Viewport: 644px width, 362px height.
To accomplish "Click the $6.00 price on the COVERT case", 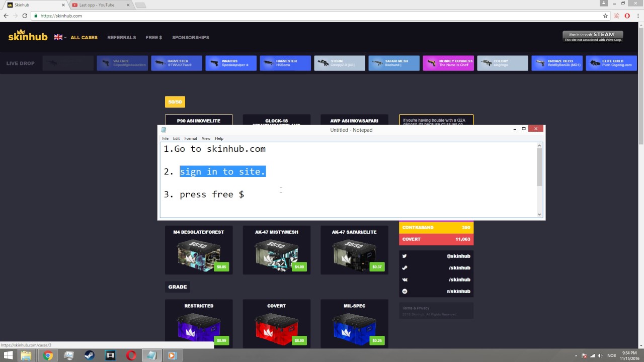I will [x=299, y=340].
